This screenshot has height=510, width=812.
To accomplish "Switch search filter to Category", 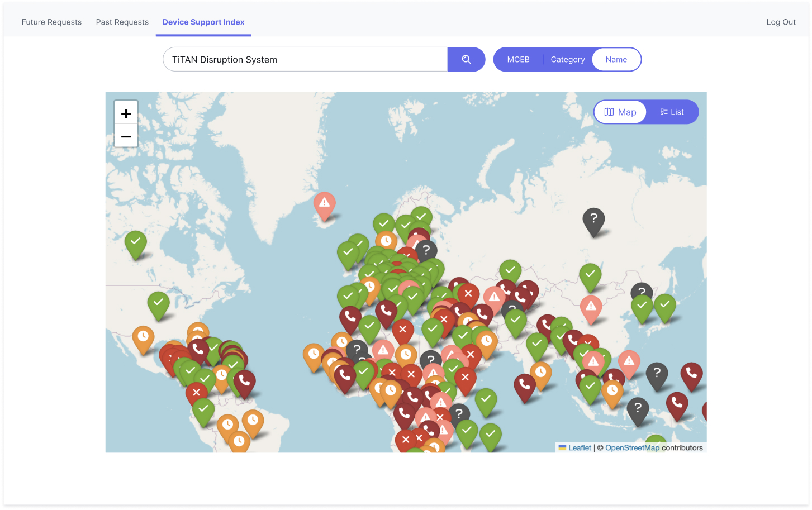I will tap(567, 60).
